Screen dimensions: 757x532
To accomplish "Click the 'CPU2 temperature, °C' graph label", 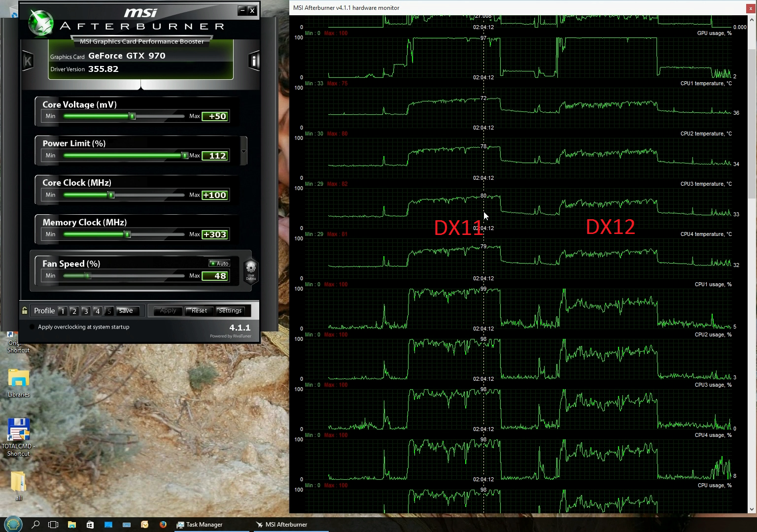I will click(706, 133).
